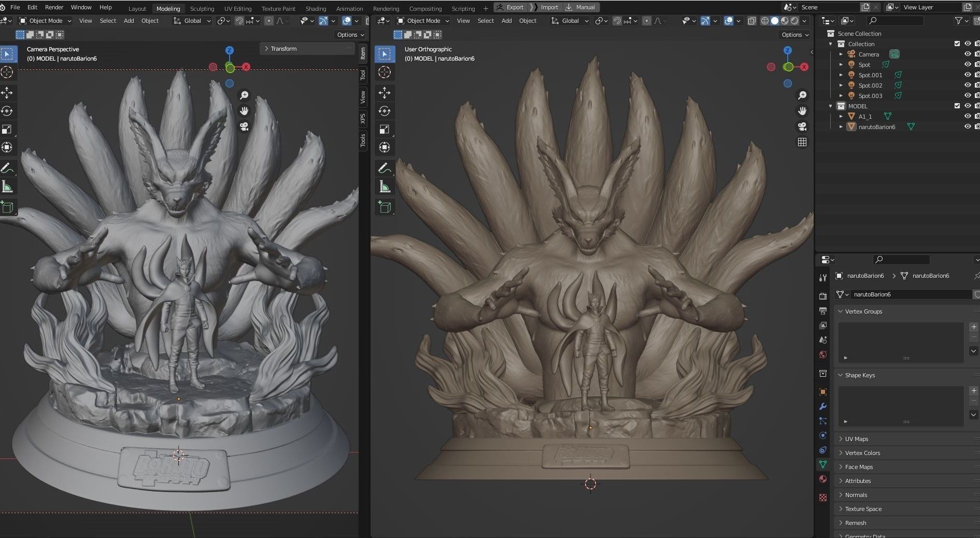Select the Measure tool in right viewport
Screen dimensions: 980x538
click(385, 187)
